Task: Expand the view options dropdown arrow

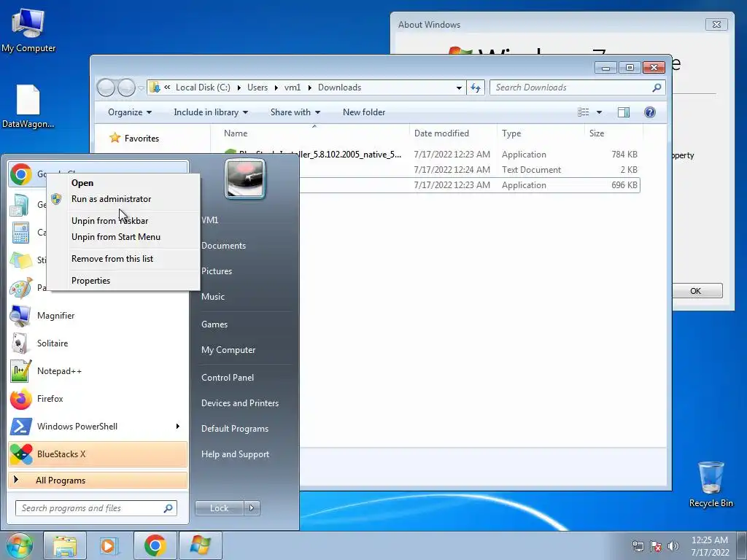Action: (x=600, y=112)
